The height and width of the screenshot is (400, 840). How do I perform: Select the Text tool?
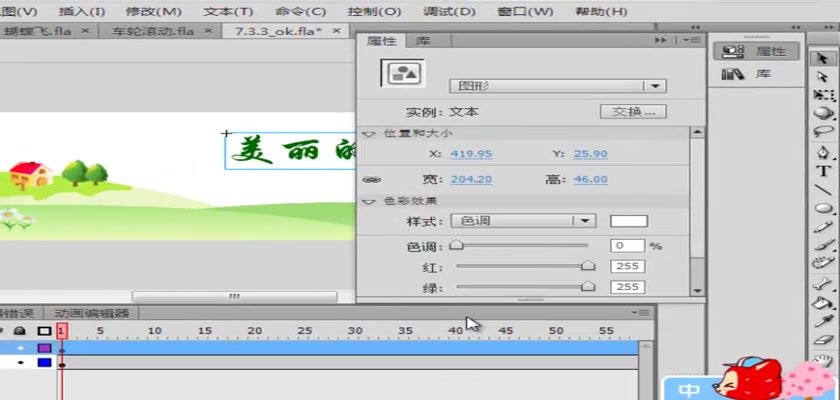[x=823, y=170]
